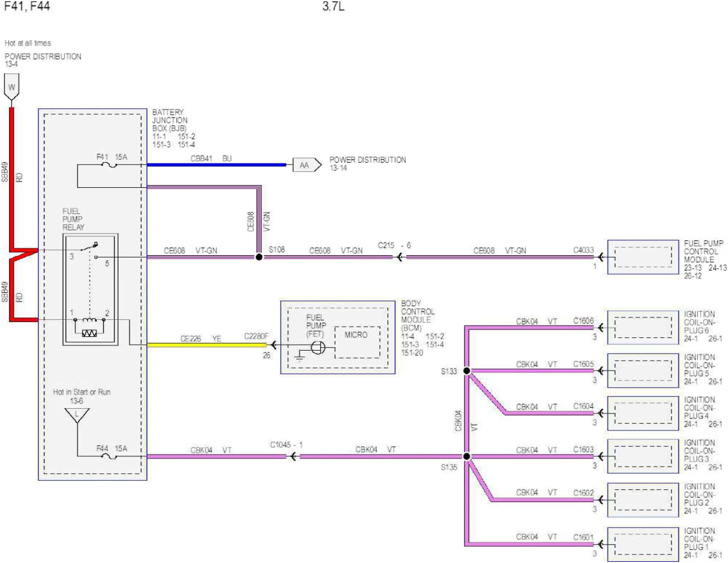This screenshot has height=563, width=728.
Task: Click the L connector triangle symbol
Action: pos(76,416)
